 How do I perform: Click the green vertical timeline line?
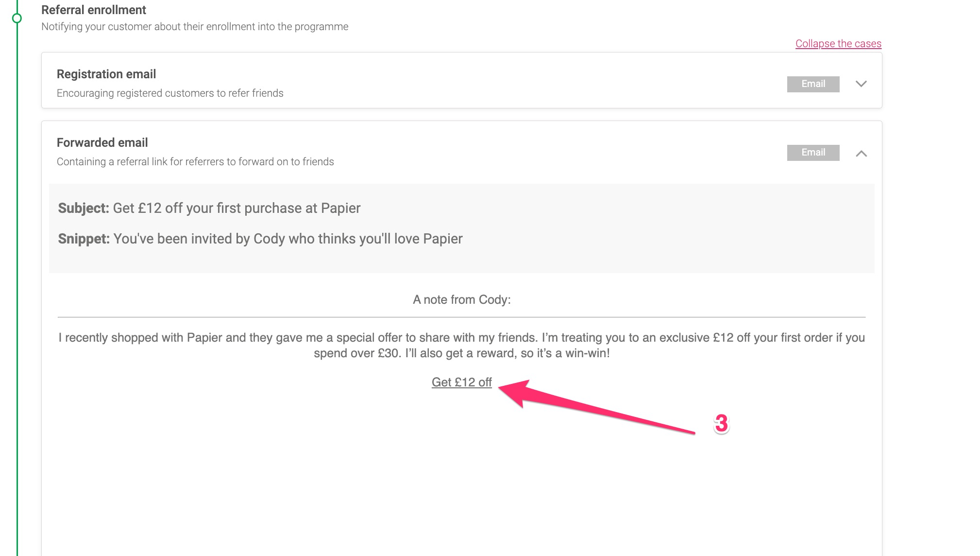click(x=17, y=292)
